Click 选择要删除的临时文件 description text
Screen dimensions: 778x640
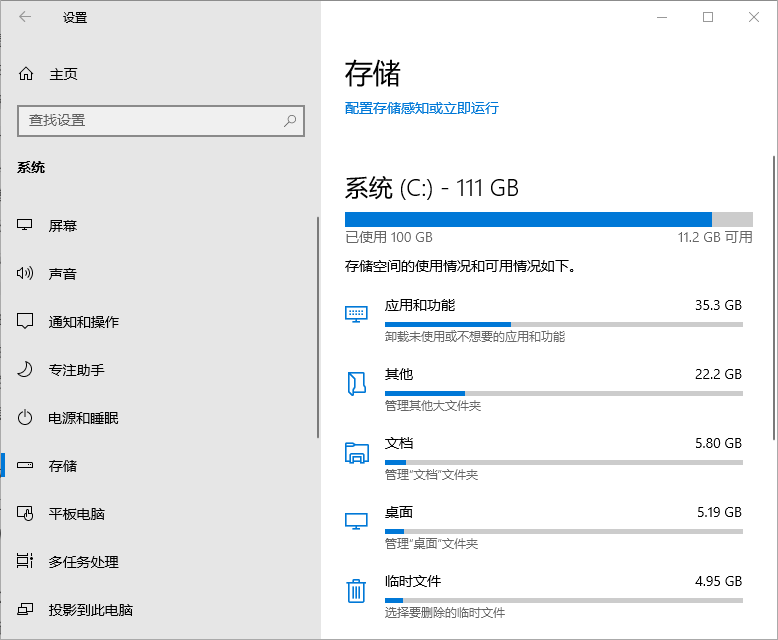pos(445,613)
